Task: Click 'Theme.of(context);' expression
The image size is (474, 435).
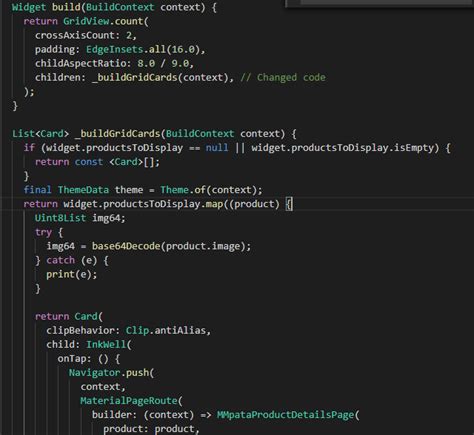Action: pos(211,190)
